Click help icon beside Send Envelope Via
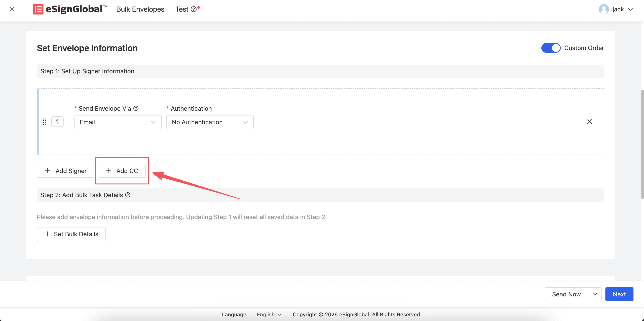Screen dimensions: 644x321 coord(136,108)
